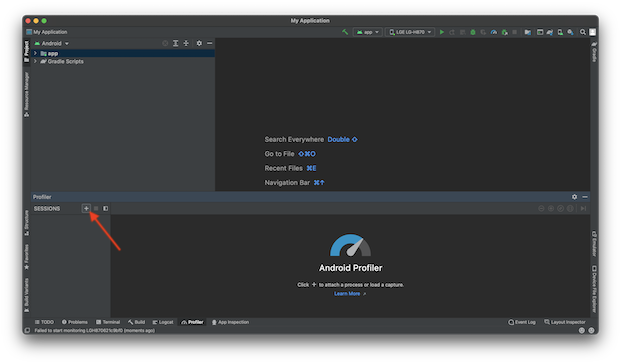Open Device Manager layout window icon
The image size is (621, 364).
click(540, 32)
